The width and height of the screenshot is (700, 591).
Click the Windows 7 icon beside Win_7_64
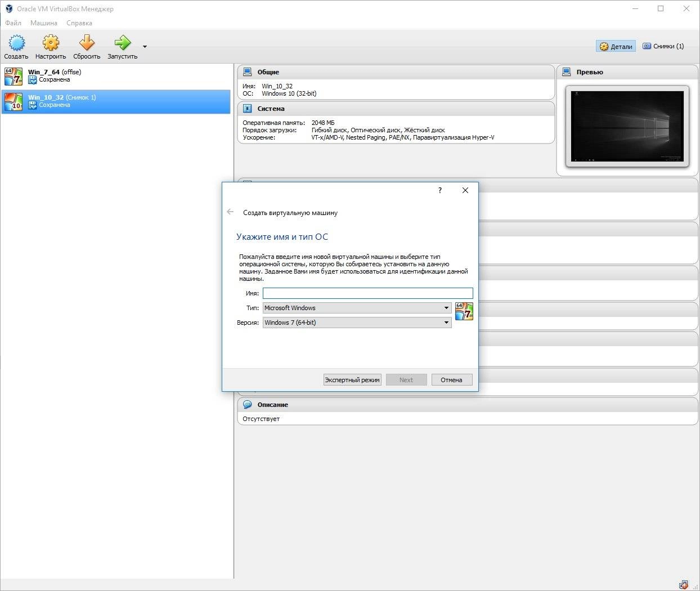(14, 76)
